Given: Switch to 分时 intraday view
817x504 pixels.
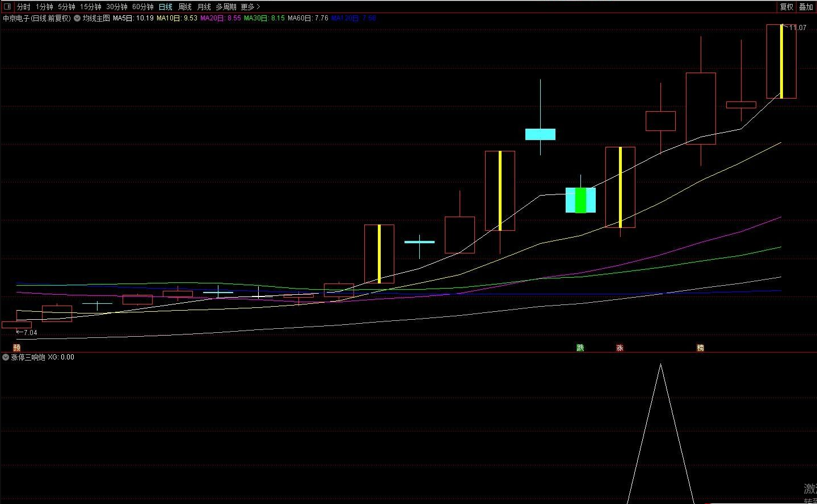Looking at the screenshot, I should (23, 7).
